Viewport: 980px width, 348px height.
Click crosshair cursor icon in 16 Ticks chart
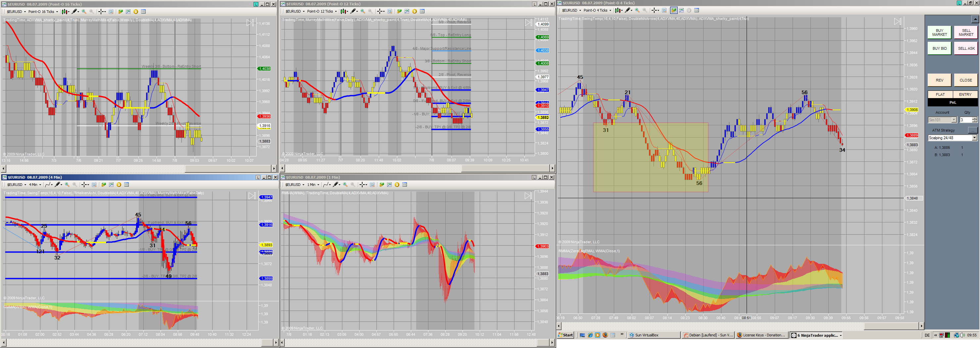pos(102,11)
